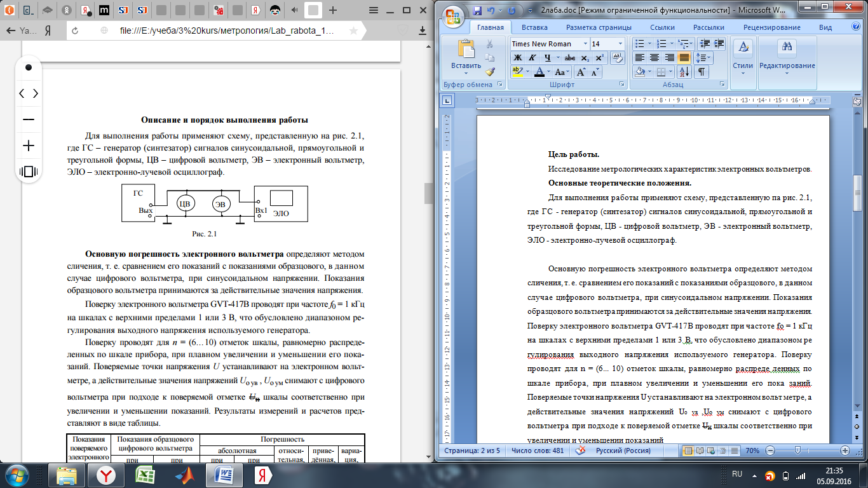868x488 pixels.
Task: Expand numbering list dropdown arrow
Action: (672, 44)
